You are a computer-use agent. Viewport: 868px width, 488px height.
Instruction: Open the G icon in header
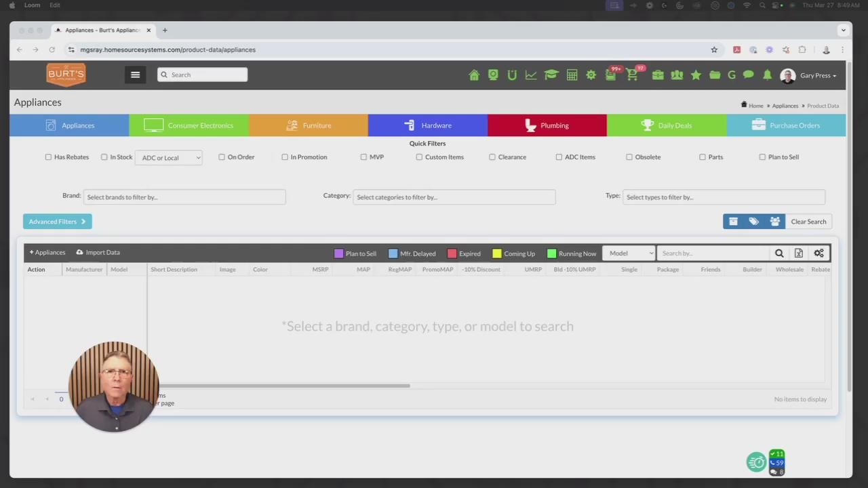point(732,75)
